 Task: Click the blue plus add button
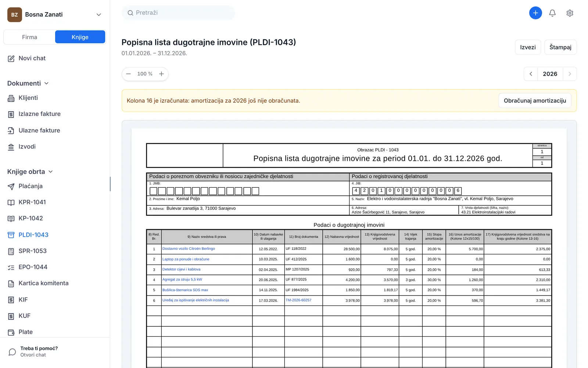click(x=535, y=13)
